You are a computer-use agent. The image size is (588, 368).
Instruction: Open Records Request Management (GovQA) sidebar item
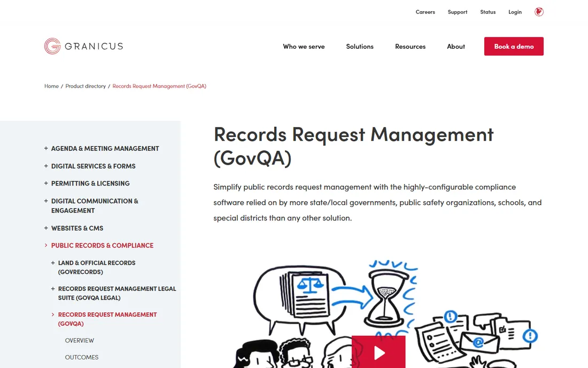click(x=107, y=319)
